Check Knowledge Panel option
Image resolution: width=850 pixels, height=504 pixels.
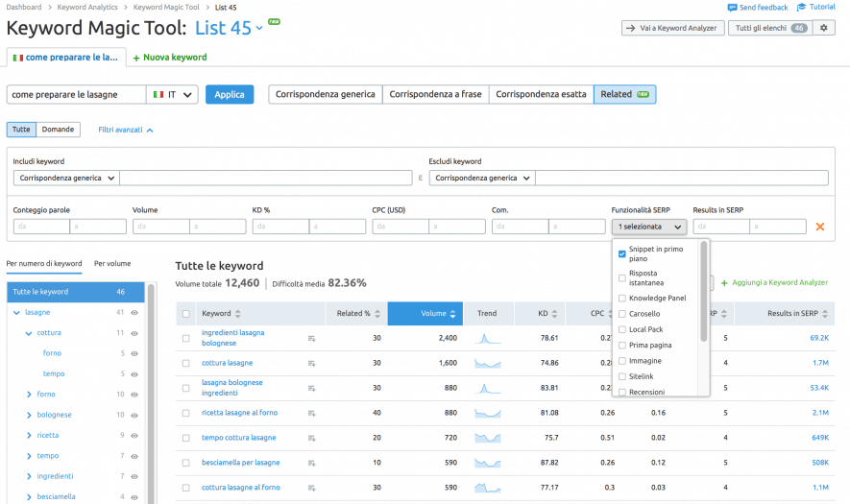pos(621,298)
